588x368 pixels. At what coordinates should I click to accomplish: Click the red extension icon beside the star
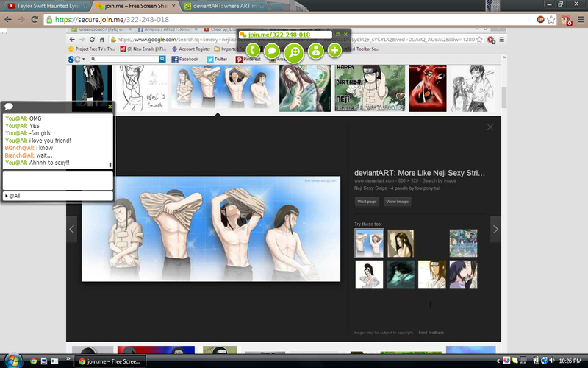click(x=566, y=20)
